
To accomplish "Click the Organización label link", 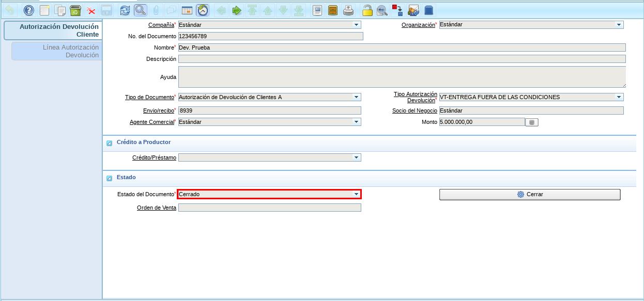I will tap(418, 25).
